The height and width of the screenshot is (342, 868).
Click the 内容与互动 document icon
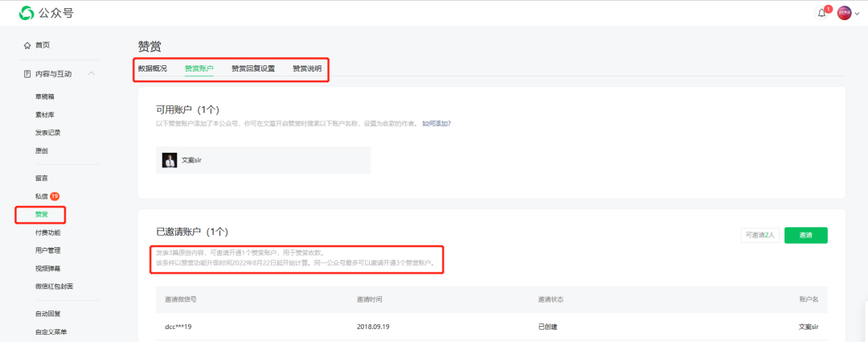[27, 74]
